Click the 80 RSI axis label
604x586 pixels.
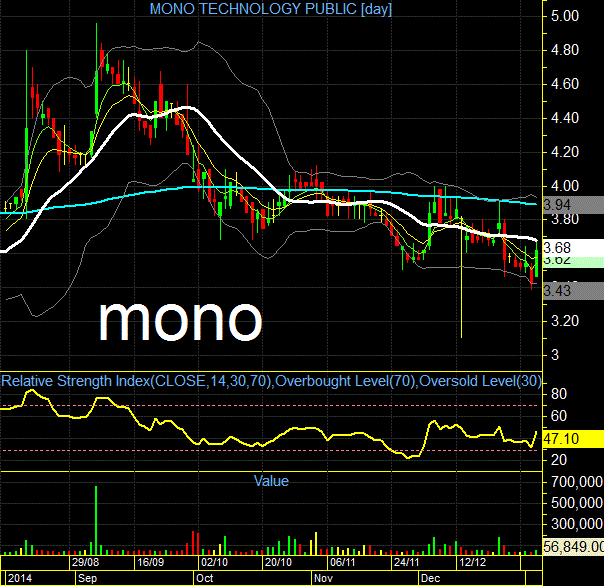(559, 394)
